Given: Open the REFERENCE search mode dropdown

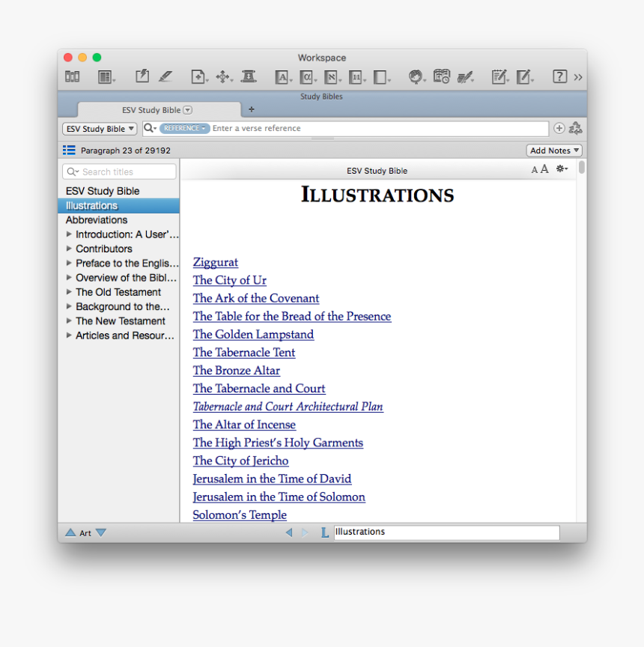Looking at the screenshot, I should [184, 128].
